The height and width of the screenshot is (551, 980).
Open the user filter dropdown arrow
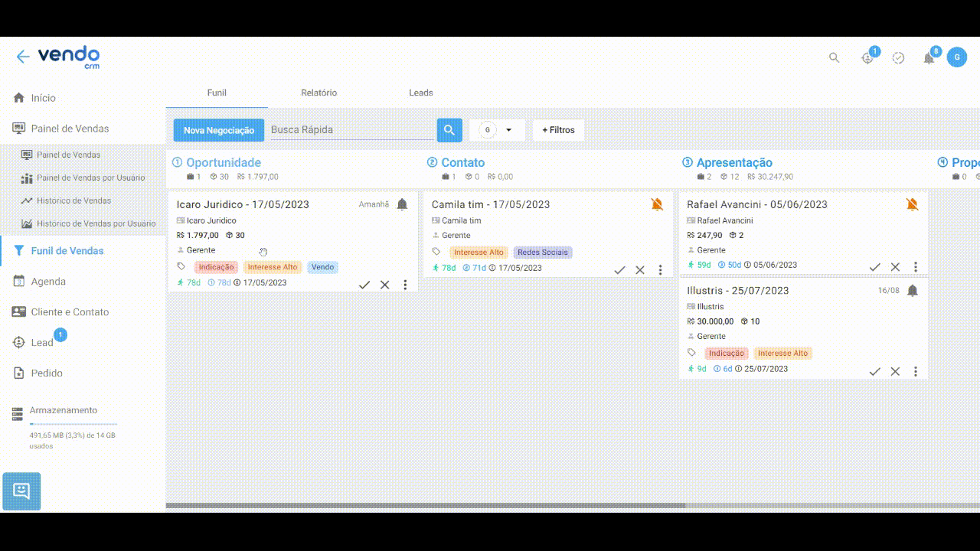click(508, 130)
